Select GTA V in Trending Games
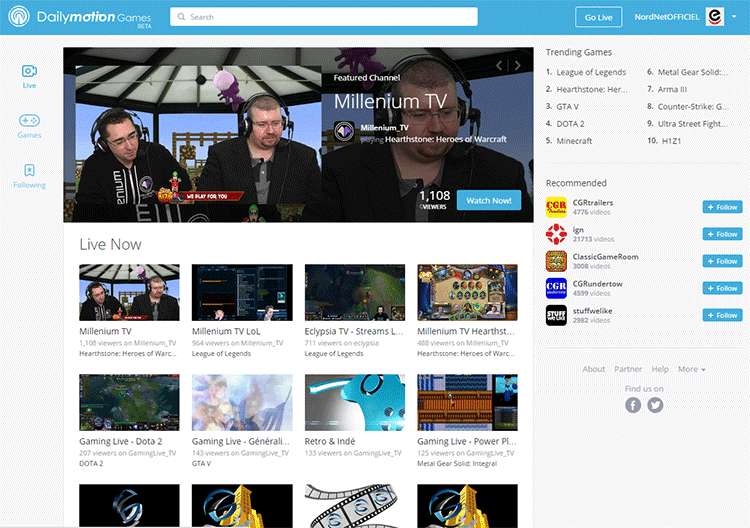750x528 pixels. point(567,107)
